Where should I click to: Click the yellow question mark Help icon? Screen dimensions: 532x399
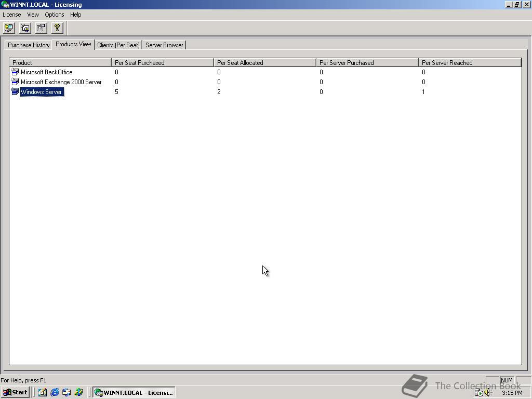tap(57, 28)
